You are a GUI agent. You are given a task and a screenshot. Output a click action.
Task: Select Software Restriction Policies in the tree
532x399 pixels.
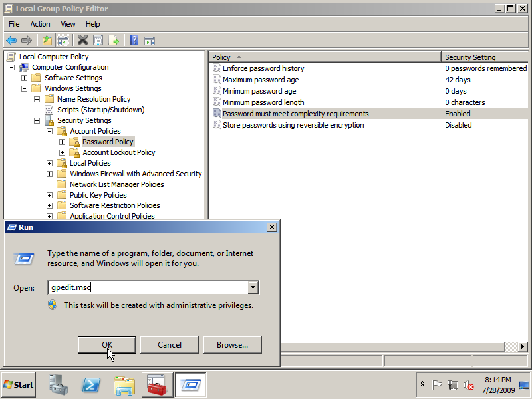tap(114, 205)
